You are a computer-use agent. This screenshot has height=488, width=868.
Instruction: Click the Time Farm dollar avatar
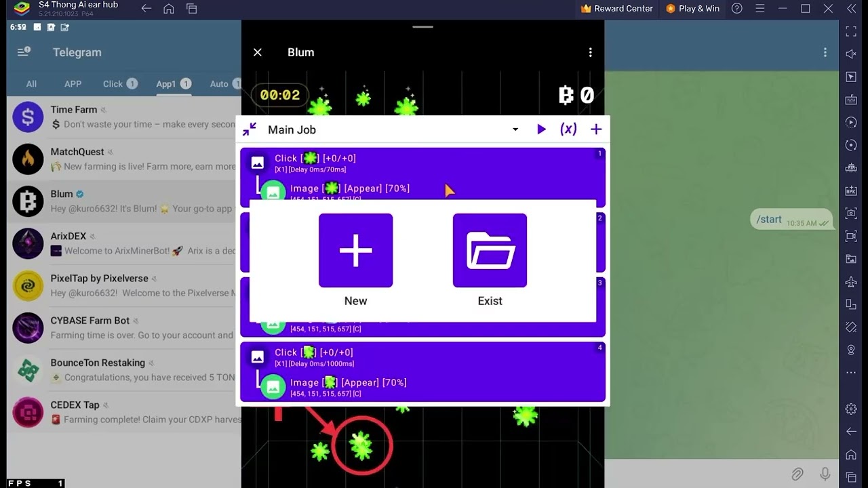click(x=28, y=117)
